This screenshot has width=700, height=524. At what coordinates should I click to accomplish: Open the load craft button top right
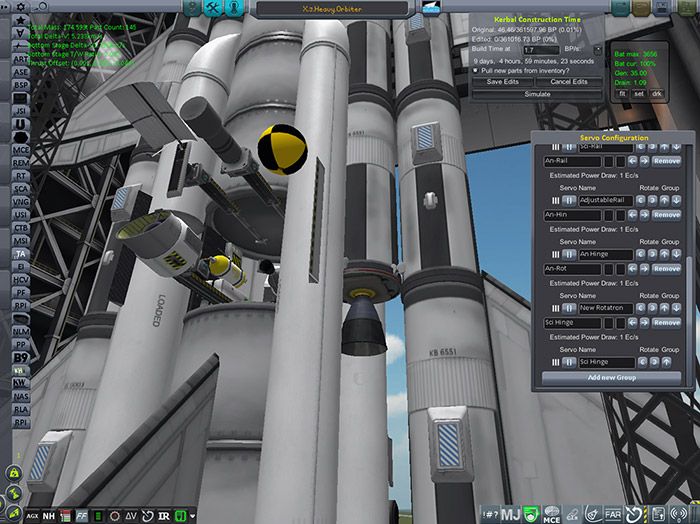pyautogui.click(x=642, y=8)
